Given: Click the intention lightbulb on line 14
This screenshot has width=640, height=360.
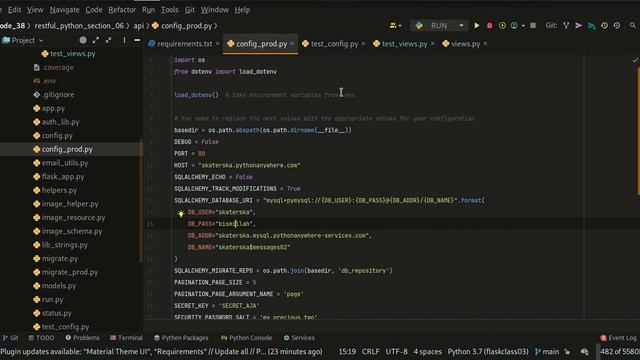Looking at the screenshot, I should [x=181, y=213].
